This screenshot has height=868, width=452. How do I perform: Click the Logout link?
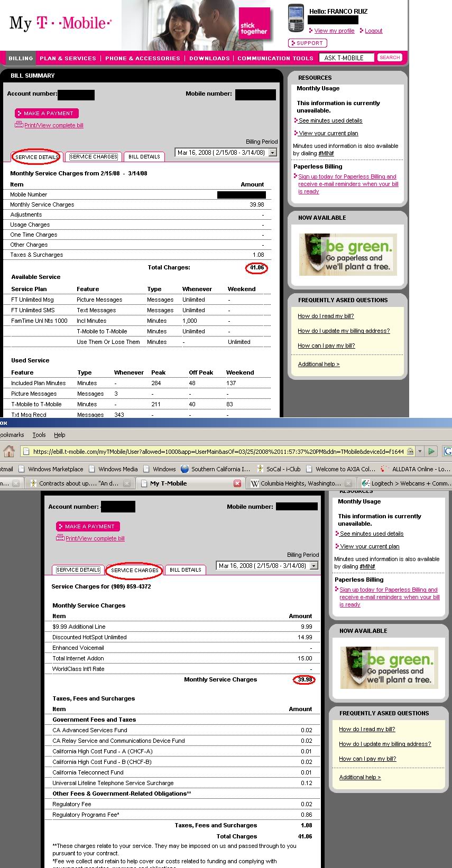[x=373, y=31]
